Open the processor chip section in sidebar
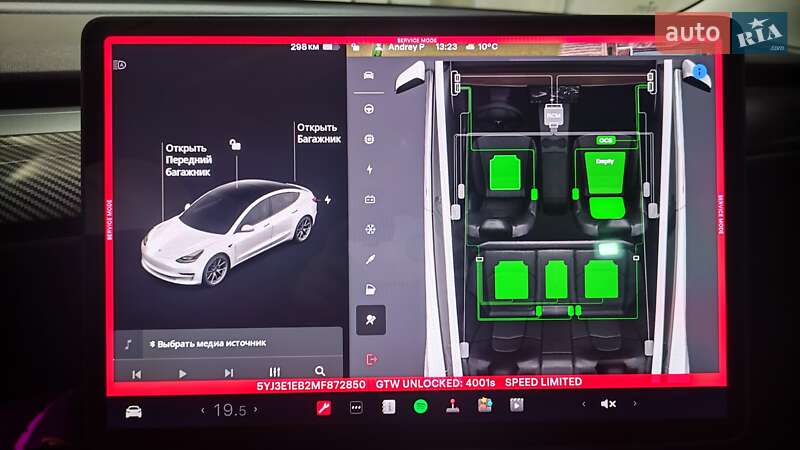The image size is (800, 450). [x=369, y=139]
